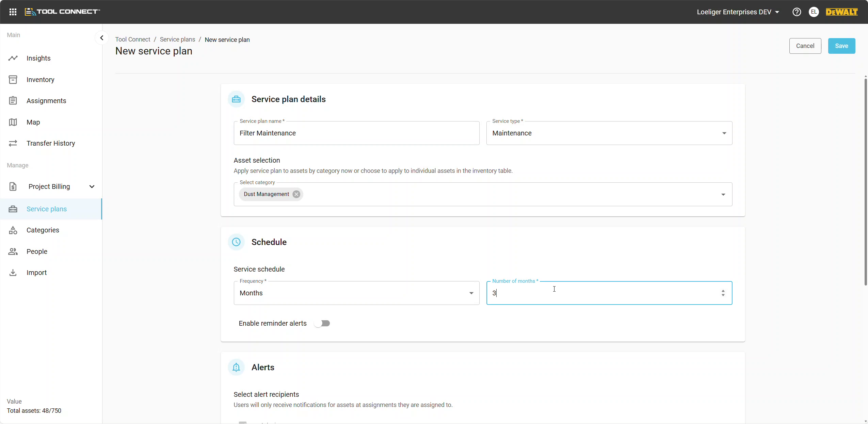Open the Service type dropdown

click(609, 133)
